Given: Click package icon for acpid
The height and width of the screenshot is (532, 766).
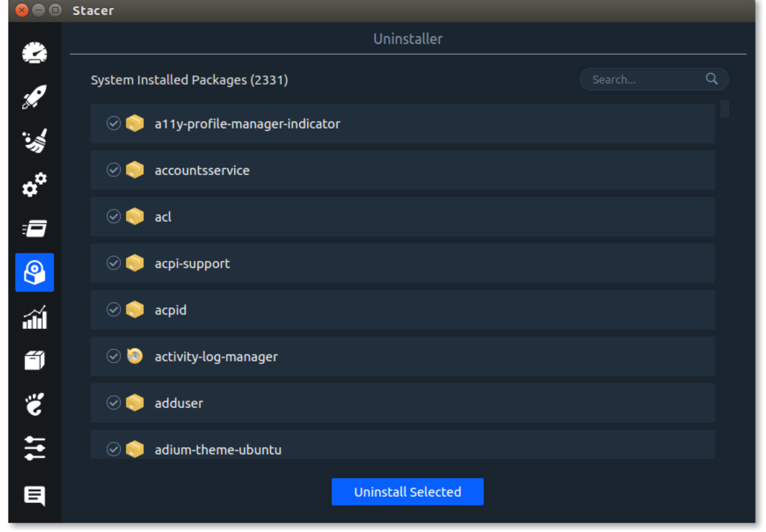Looking at the screenshot, I should [135, 310].
